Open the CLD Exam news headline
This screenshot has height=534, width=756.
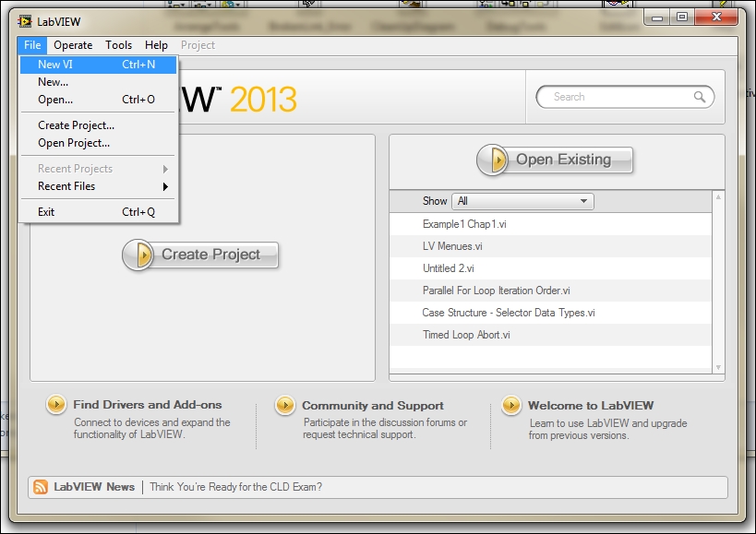coord(235,487)
